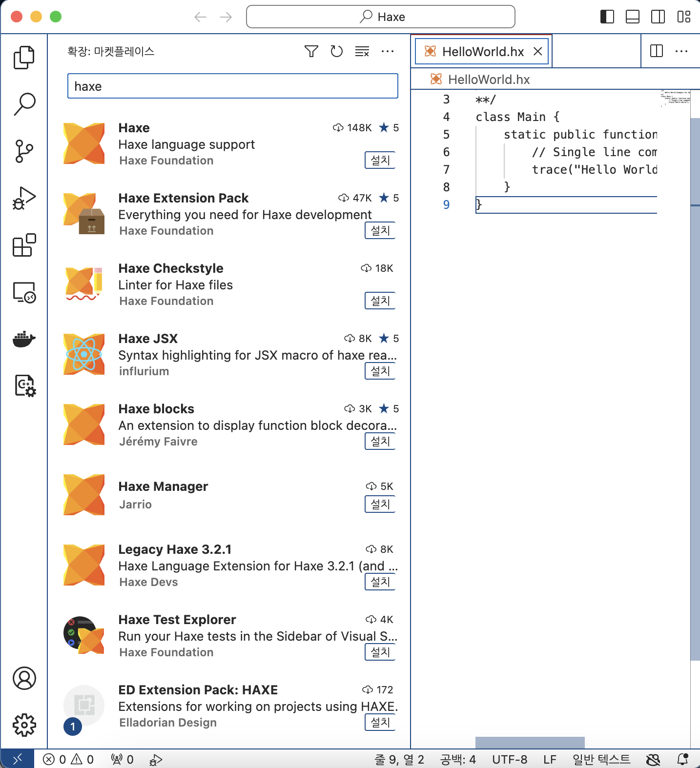
Task: Open the Run and Debug view
Action: [x=24, y=198]
